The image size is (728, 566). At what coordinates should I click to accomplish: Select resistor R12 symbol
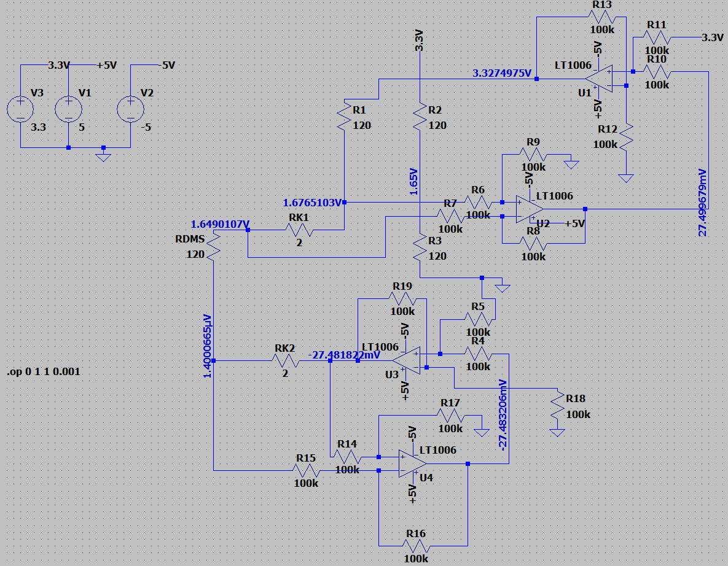pos(626,136)
